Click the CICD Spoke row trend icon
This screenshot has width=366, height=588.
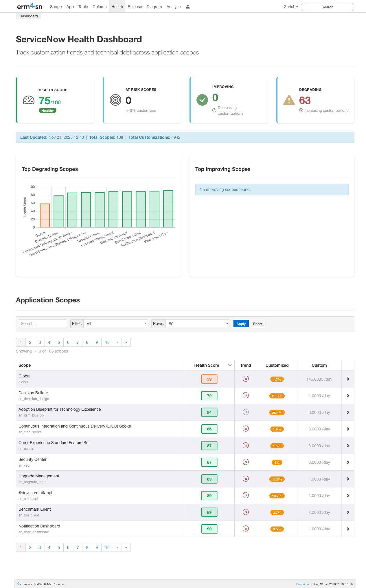[x=246, y=429]
